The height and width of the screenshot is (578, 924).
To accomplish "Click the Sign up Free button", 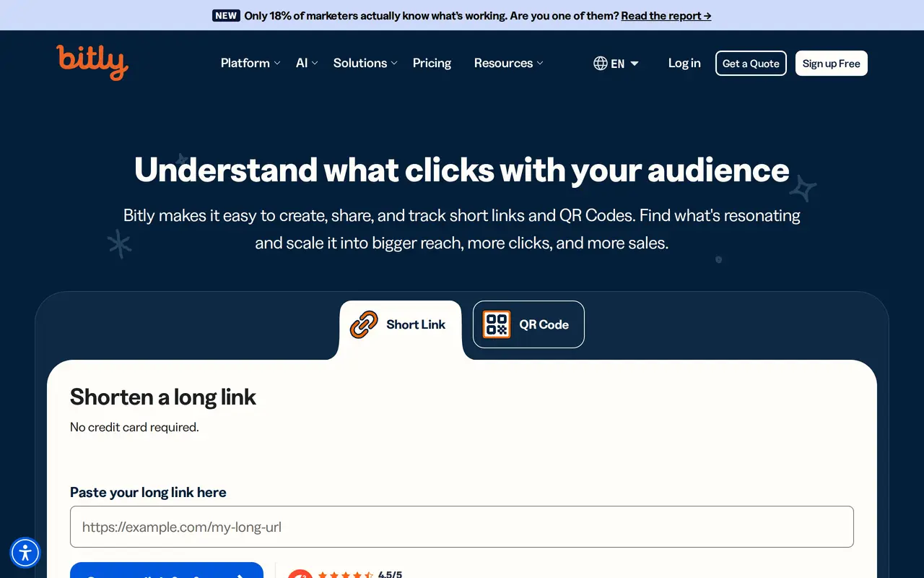I will click(832, 64).
